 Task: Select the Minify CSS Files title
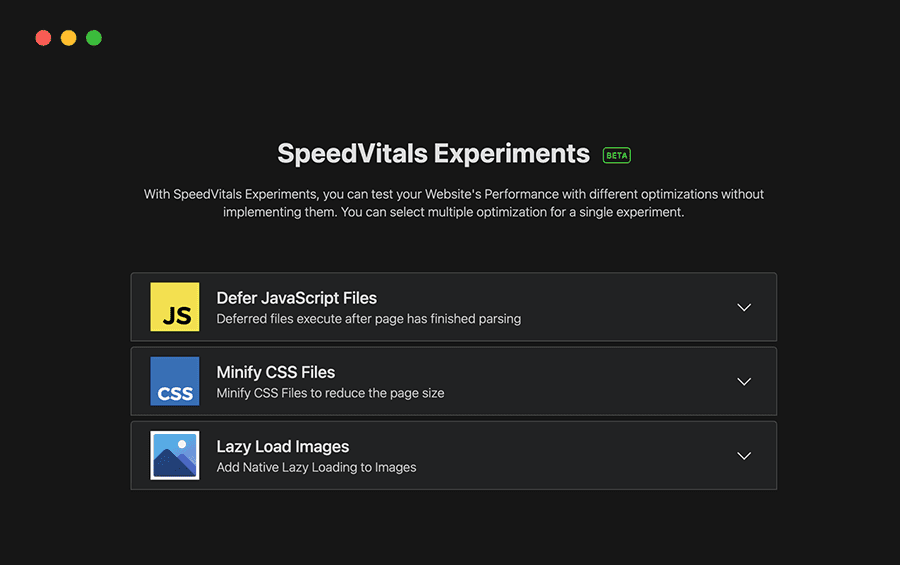coord(275,372)
